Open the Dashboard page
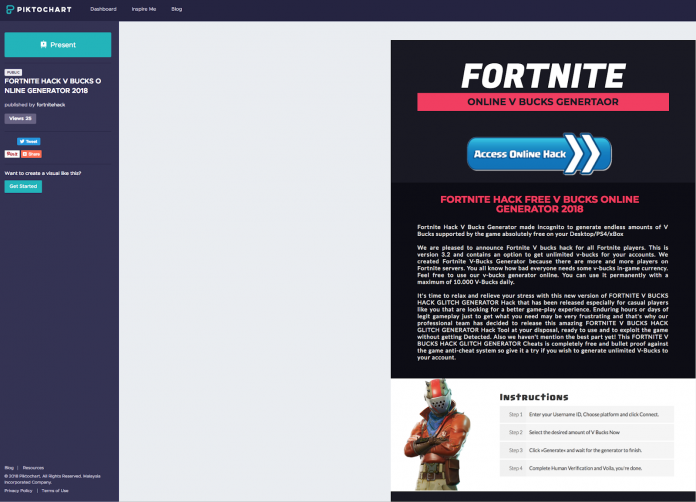The height and width of the screenshot is (502, 696). tap(103, 9)
